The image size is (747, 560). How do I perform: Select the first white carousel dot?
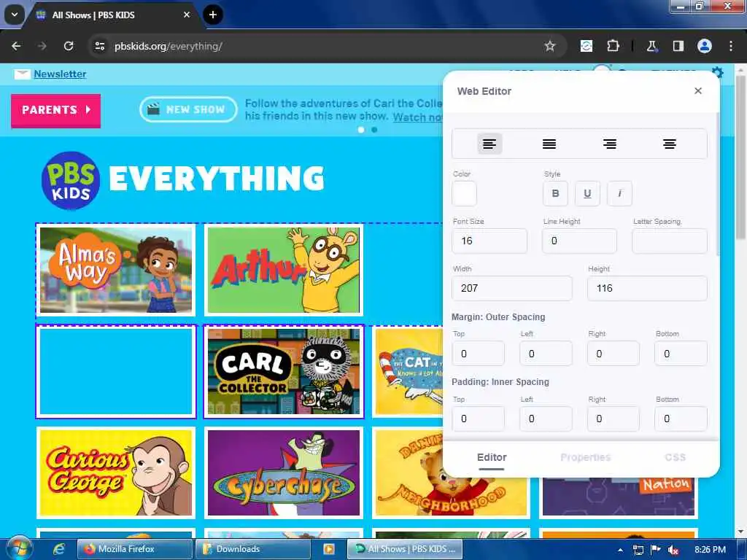[361, 130]
